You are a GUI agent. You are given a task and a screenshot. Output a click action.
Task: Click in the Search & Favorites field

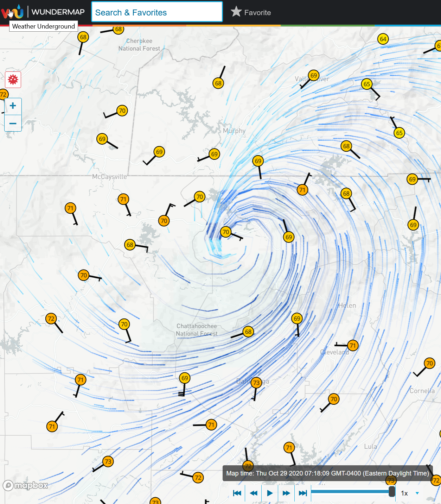(157, 12)
